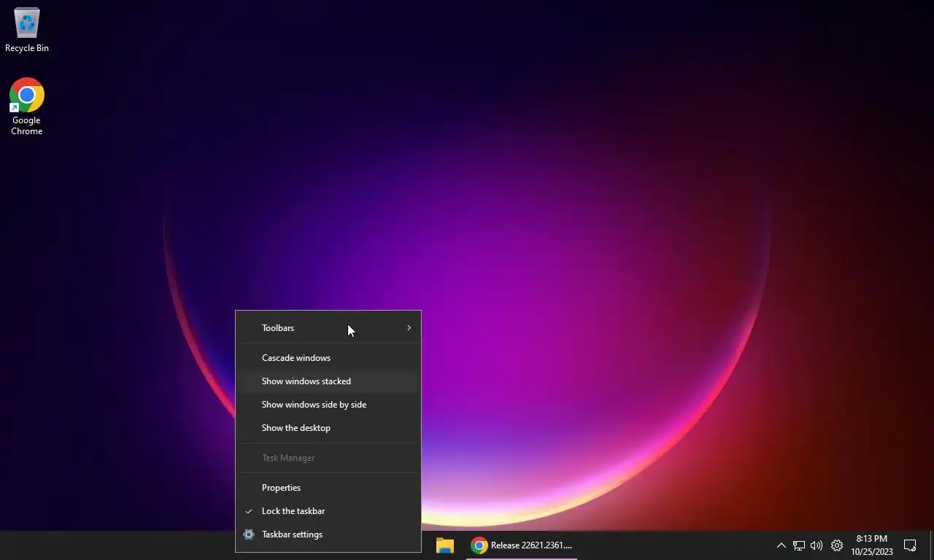Open Taskbar settings
The height and width of the screenshot is (560, 934).
(x=328, y=534)
